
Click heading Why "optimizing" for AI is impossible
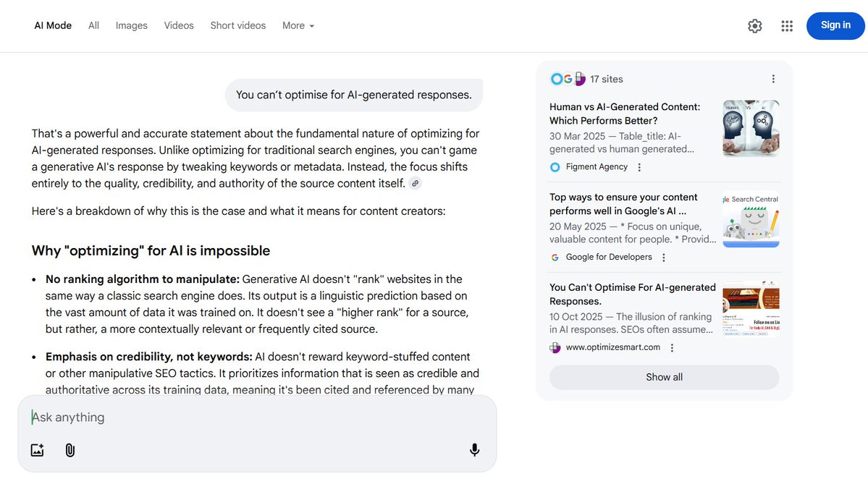[x=151, y=250]
